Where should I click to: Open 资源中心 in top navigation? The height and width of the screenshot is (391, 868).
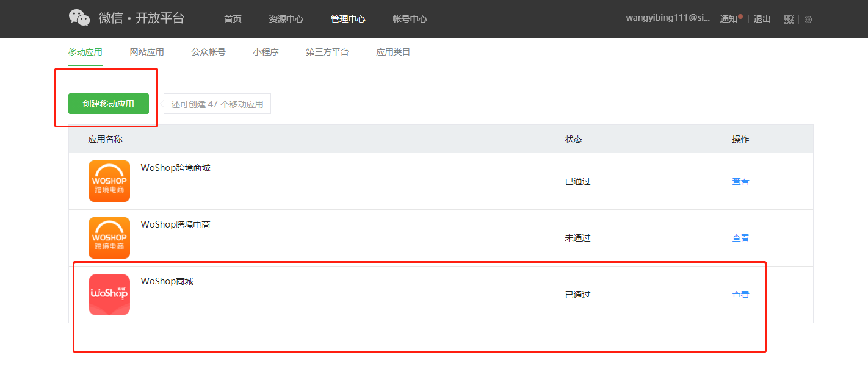coord(286,19)
